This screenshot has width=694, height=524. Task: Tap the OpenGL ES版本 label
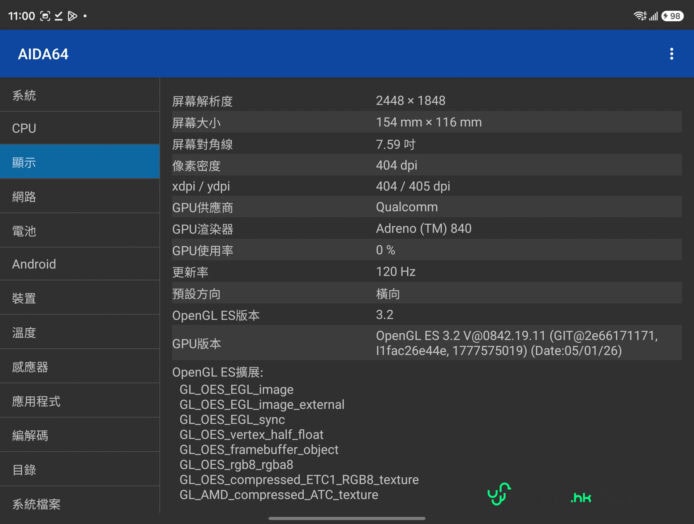(x=216, y=316)
